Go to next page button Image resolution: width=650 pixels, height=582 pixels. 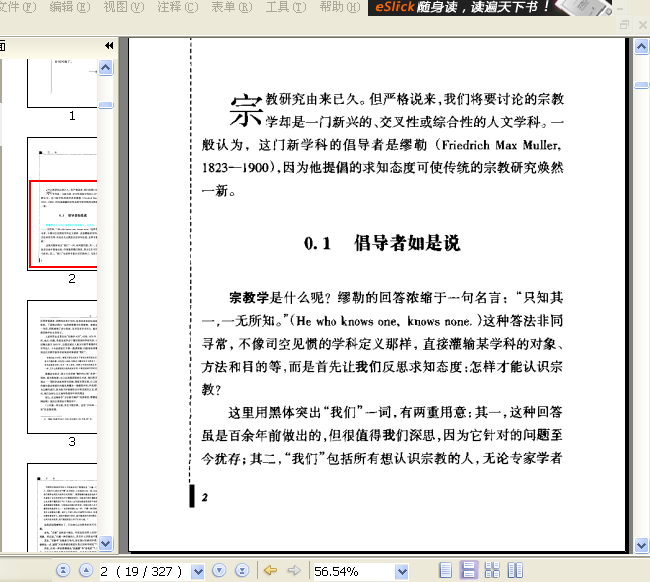(219, 571)
